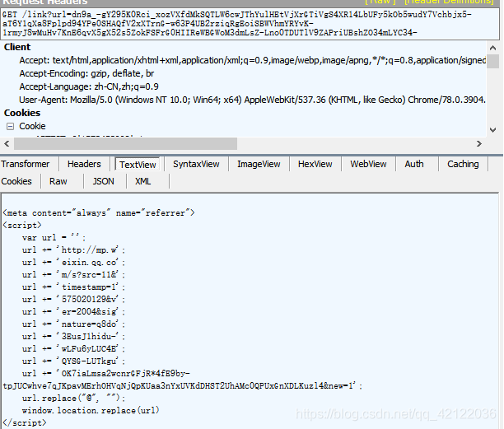Click the 'http://mp.w' code line
The width and height of the screenshot is (504, 429).
click(x=73, y=250)
